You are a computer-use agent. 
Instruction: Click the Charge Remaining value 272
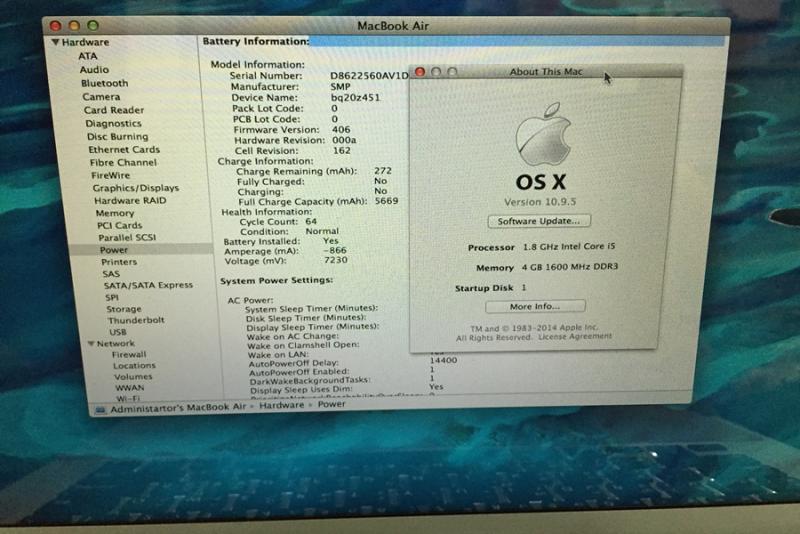[383, 171]
